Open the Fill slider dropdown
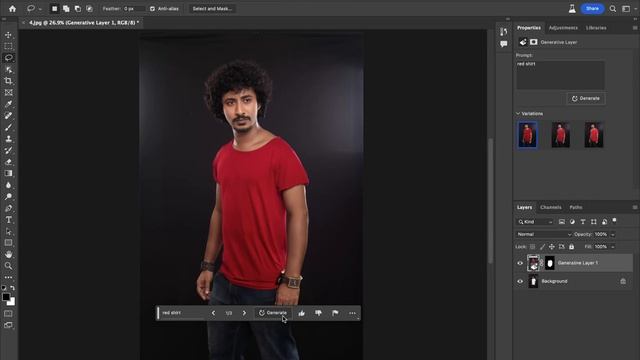This screenshot has width=640, height=360. point(613,247)
